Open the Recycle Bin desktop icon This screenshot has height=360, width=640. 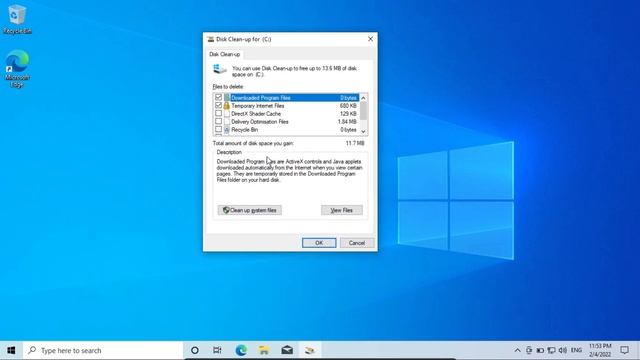17,19
